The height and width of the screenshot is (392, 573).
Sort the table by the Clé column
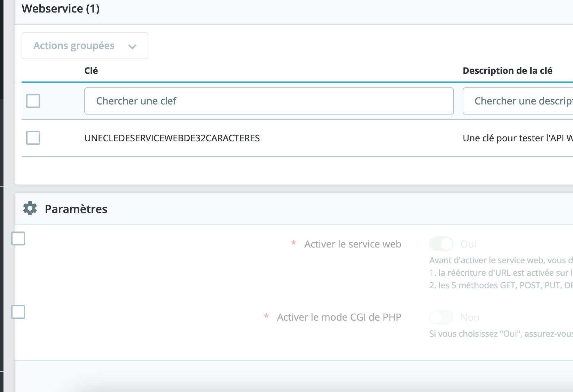point(91,70)
